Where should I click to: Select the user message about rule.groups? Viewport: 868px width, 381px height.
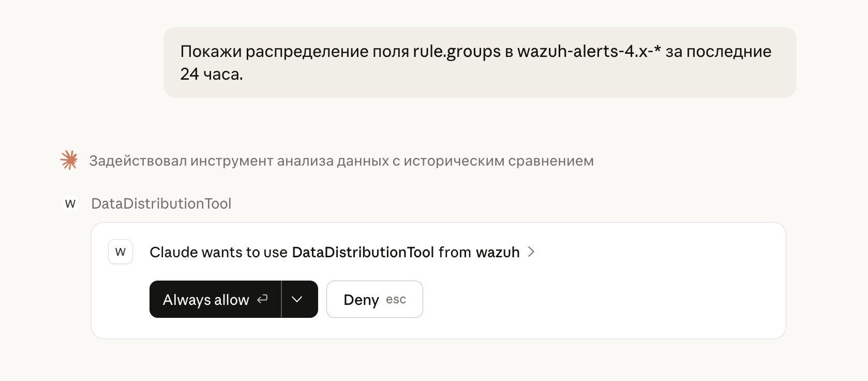[480, 62]
